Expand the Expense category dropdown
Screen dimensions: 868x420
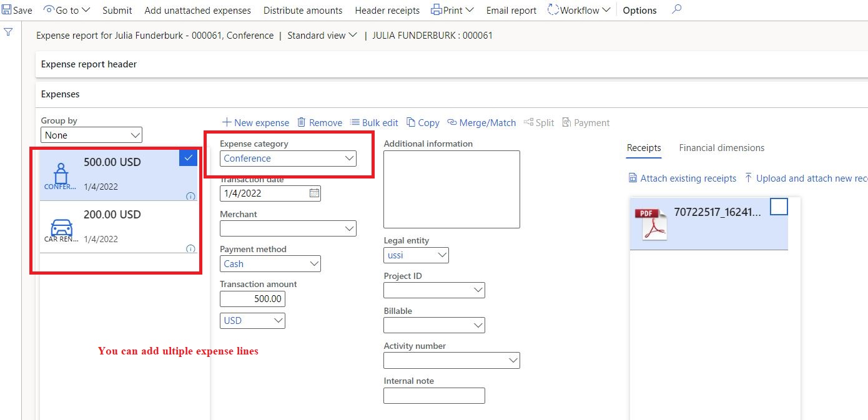349,158
